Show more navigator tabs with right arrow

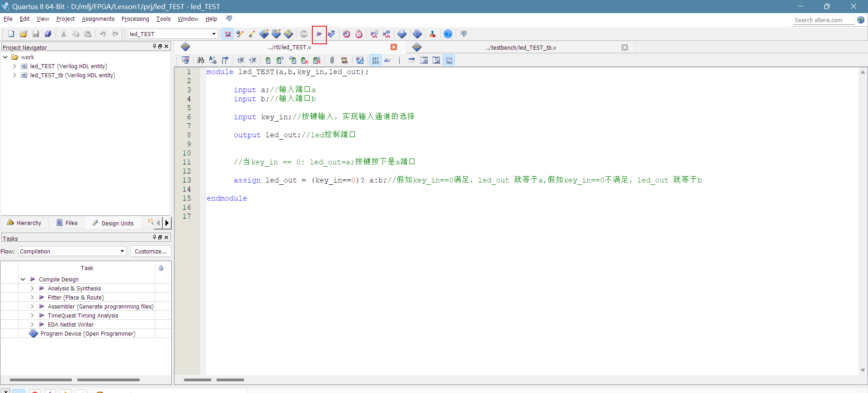point(167,222)
